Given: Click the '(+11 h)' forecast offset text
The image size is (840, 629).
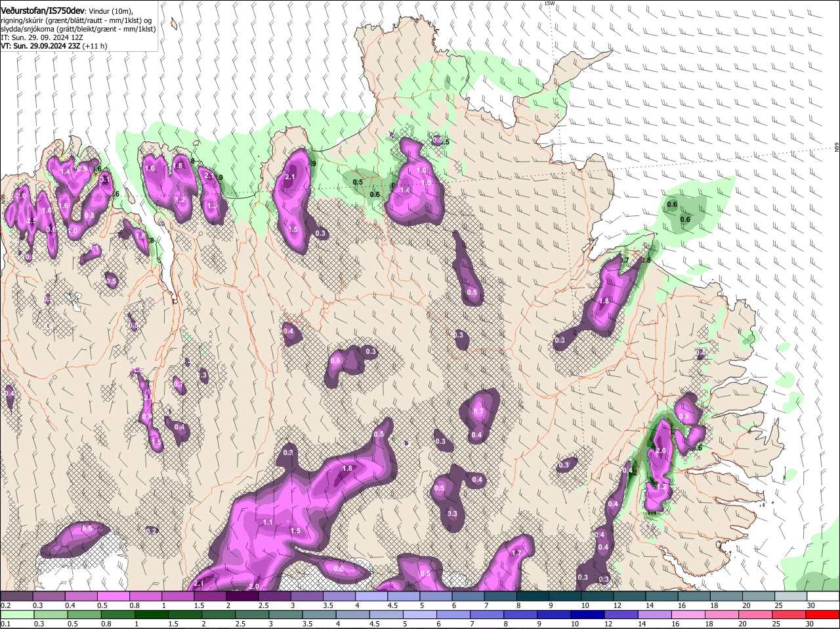Looking at the screenshot, I should tap(95, 46).
